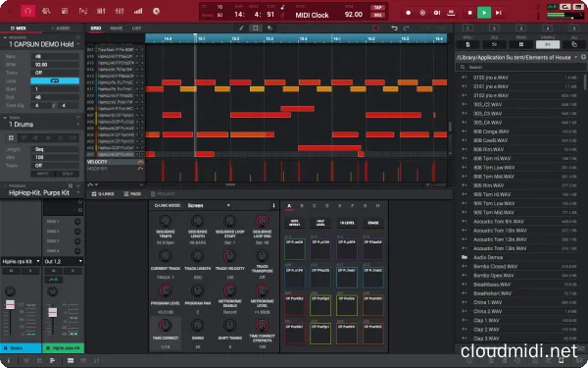Click the VELOCITY lane label

point(97,162)
